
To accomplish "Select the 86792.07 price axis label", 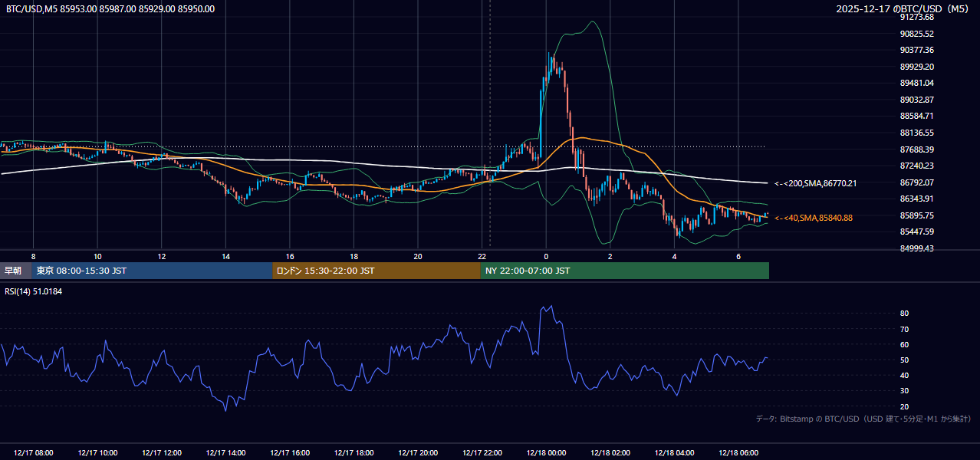I will coord(917,182).
